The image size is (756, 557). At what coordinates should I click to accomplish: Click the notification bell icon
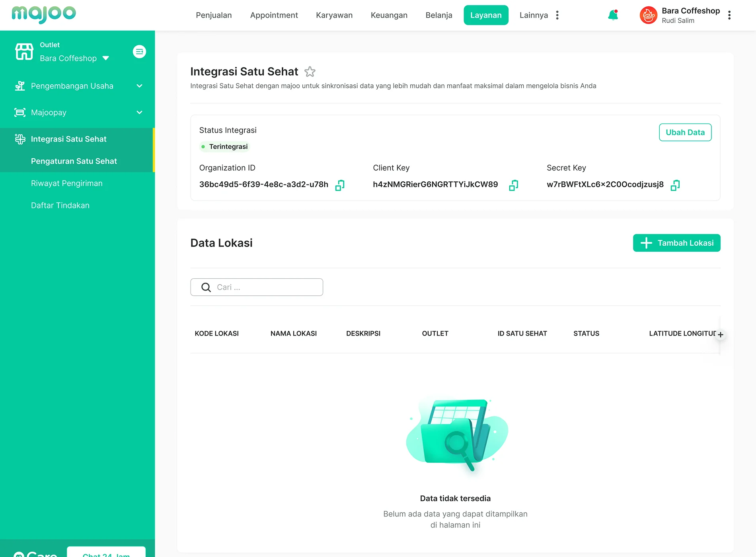(x=613, y=15)
